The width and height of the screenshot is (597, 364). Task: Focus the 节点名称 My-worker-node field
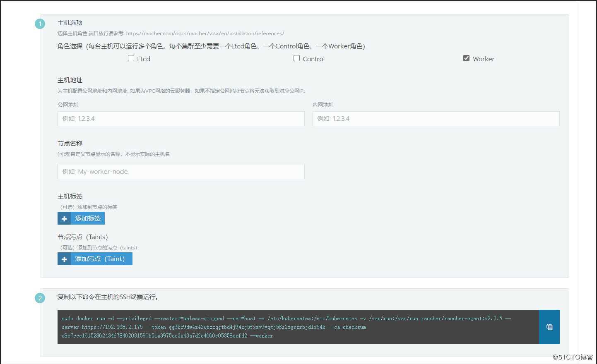coord(181,172)
